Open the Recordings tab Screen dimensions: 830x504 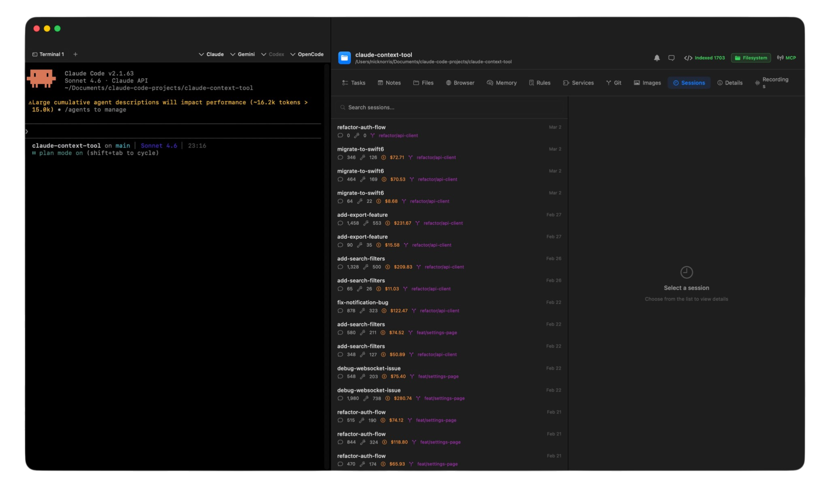[772, 83]
